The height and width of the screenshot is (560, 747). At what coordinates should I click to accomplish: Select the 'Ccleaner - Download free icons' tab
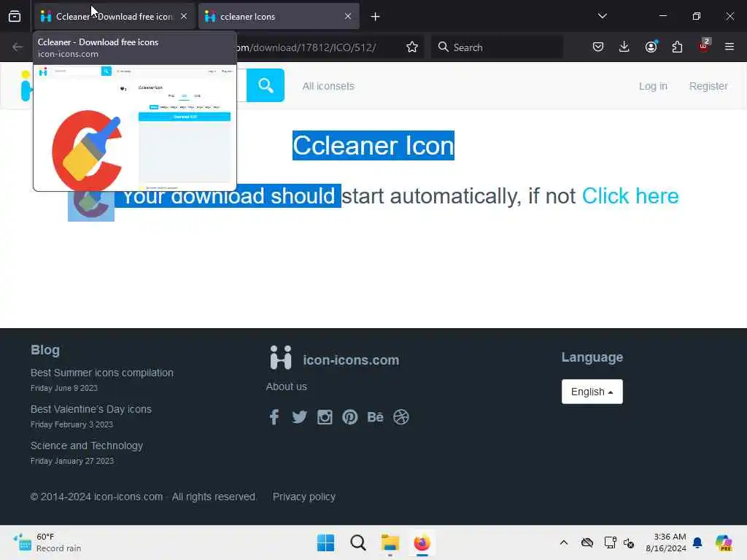(x=115, y=17)
